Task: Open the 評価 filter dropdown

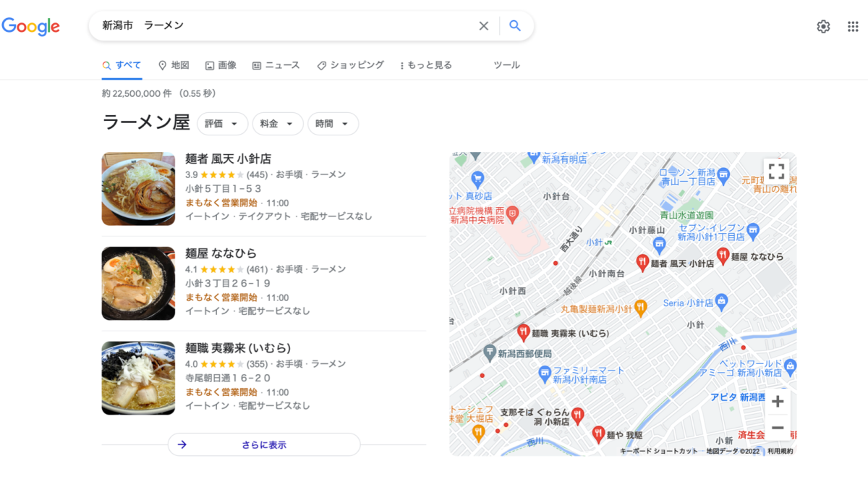Action: click(x=222, y=124)
